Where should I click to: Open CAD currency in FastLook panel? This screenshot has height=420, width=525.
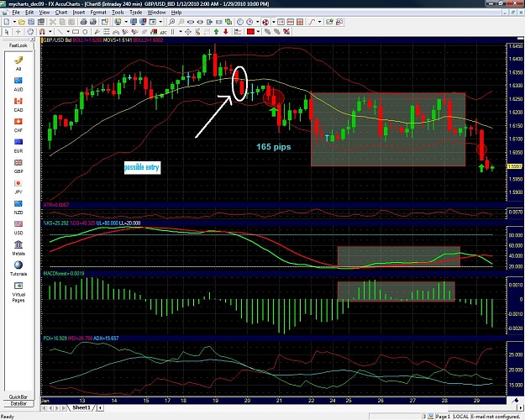click(18, 104)
